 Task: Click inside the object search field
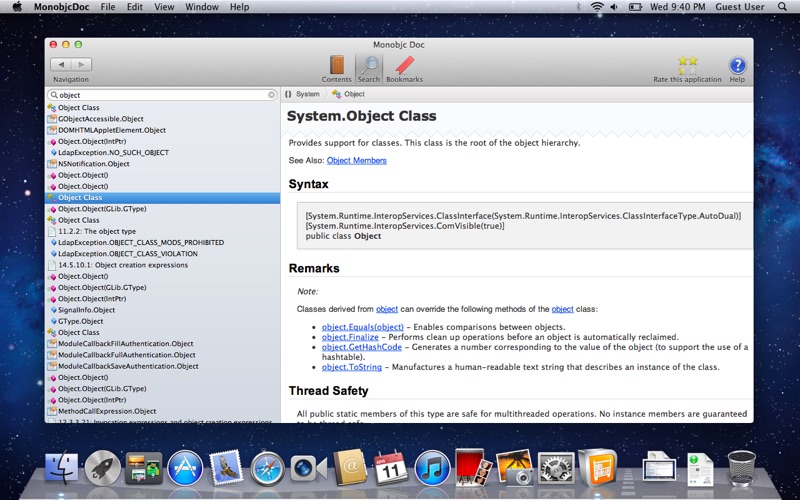pyautogui.click(x=162, y=95)
